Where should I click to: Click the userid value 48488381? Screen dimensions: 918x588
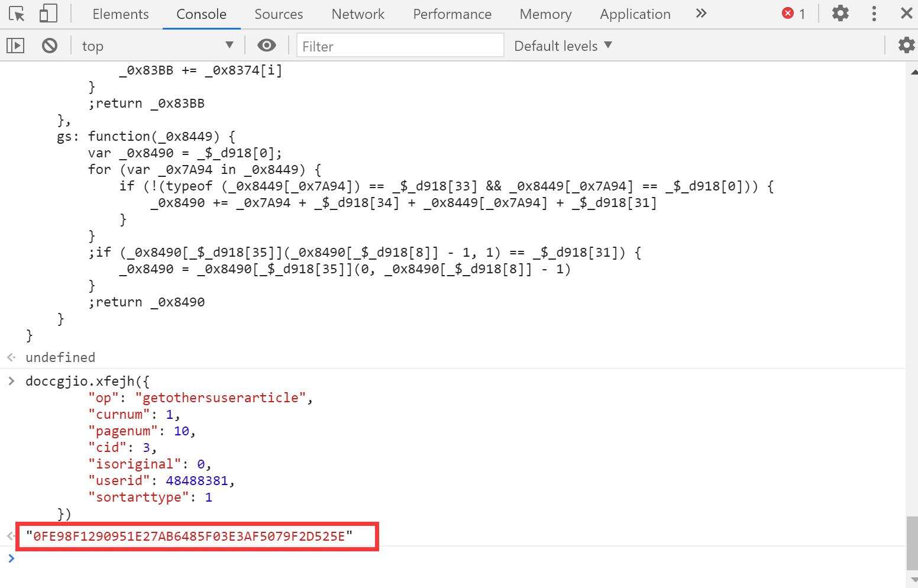click(196, 480)
